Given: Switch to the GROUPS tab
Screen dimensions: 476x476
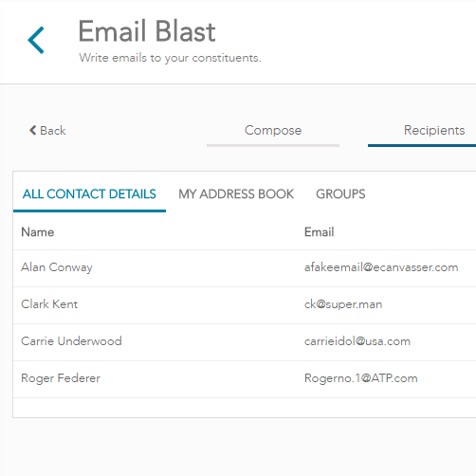Looking at the screenshot, I should (x=340, y=194).
